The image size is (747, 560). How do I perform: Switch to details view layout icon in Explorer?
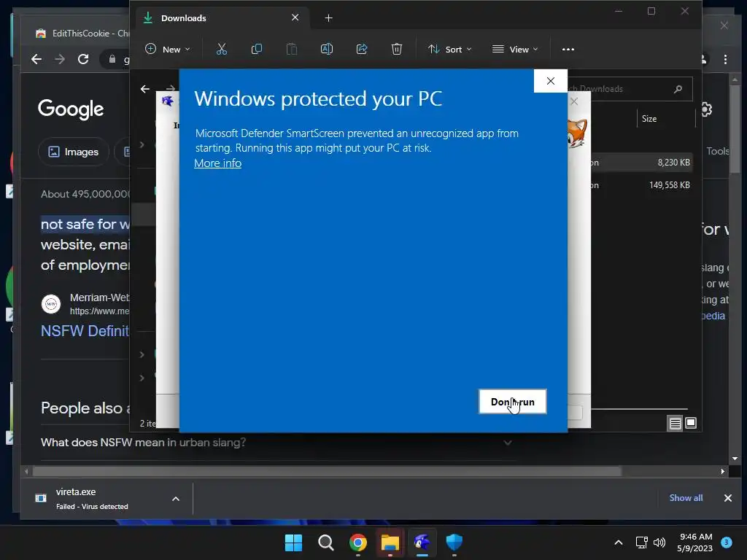[x=675, y=423]
